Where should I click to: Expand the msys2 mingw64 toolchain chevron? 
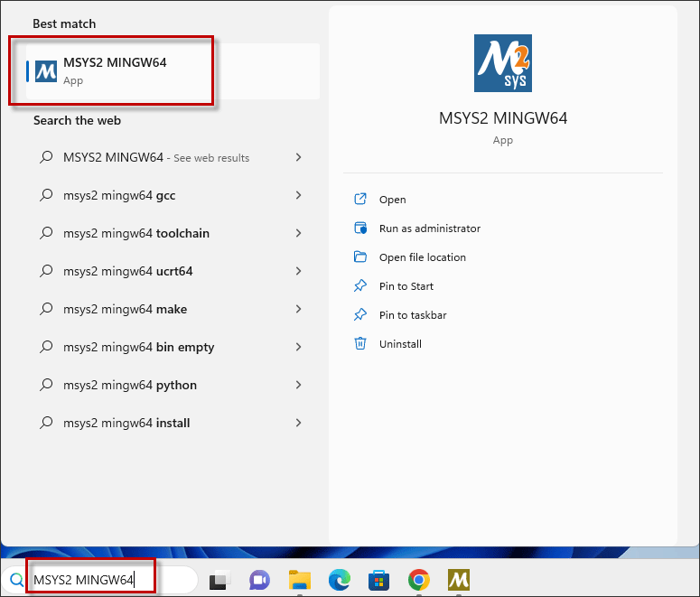tap(299, 233)
